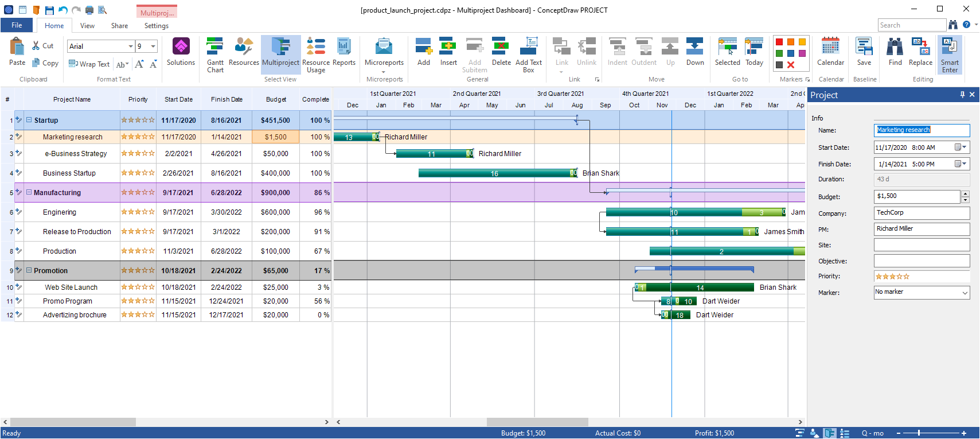Remove marker with red X icon
The width and height of the screenshot is (980, 439).
click(791, 65)
